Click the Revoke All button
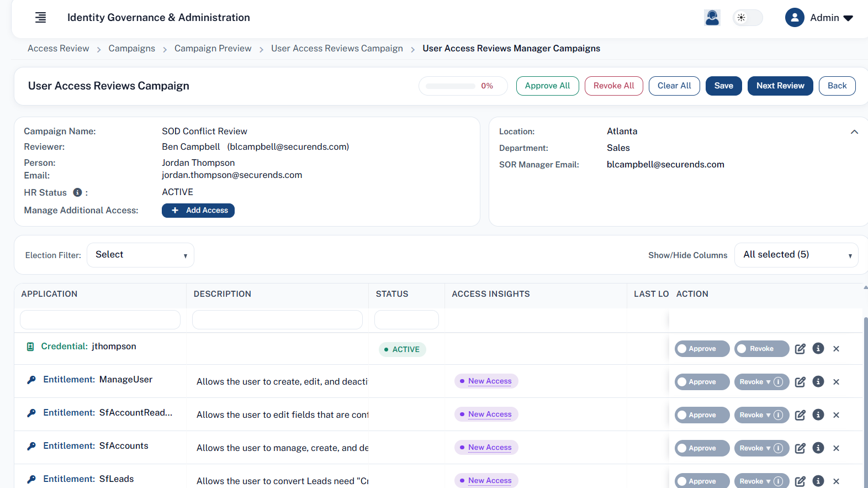868x488 pixels. point(613,86)
